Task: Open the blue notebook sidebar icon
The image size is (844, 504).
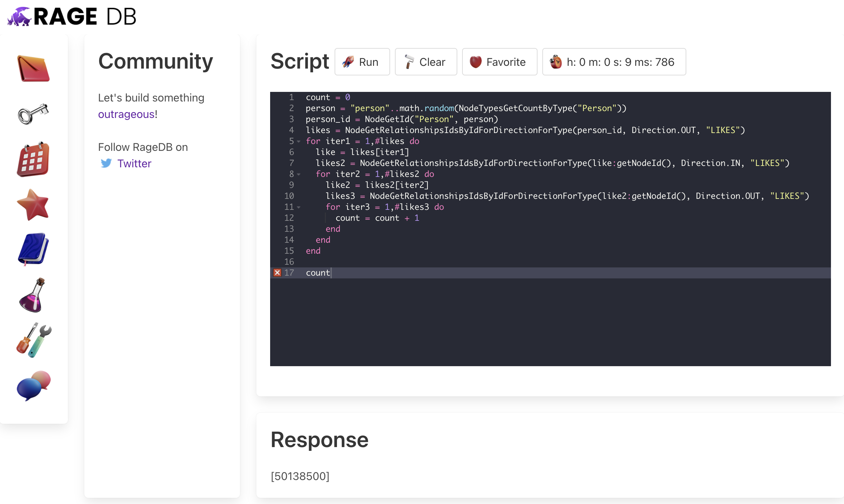Action: [x=33, y=249]
